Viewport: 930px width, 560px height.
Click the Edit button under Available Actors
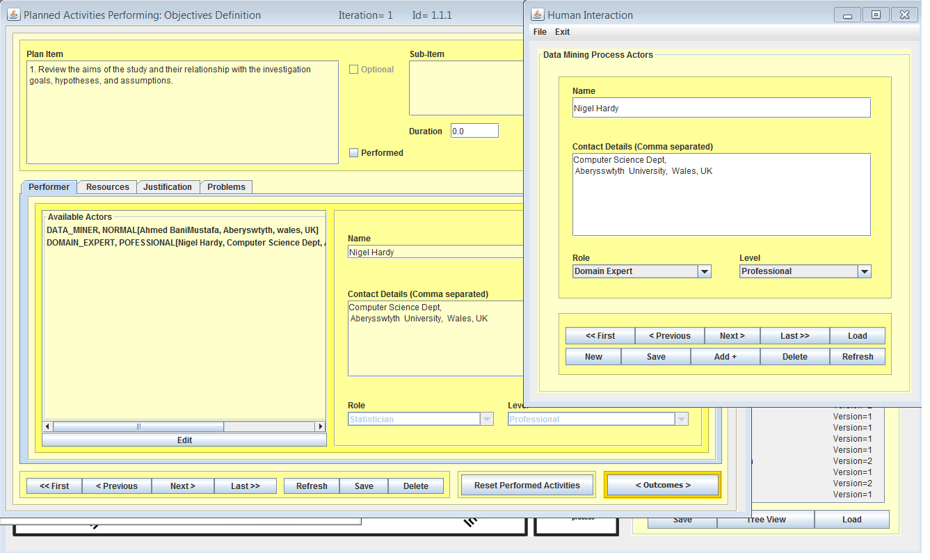[184, 440]
